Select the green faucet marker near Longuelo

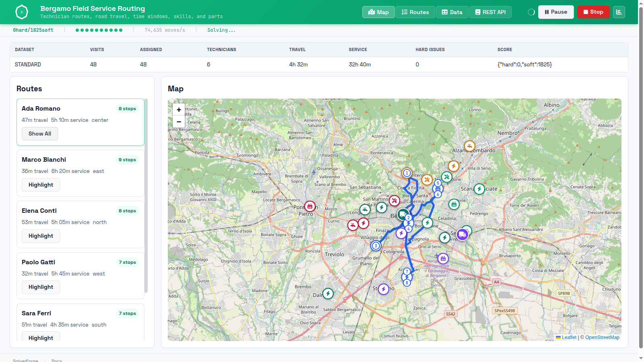pyautogui.click(x=365, y=209)
